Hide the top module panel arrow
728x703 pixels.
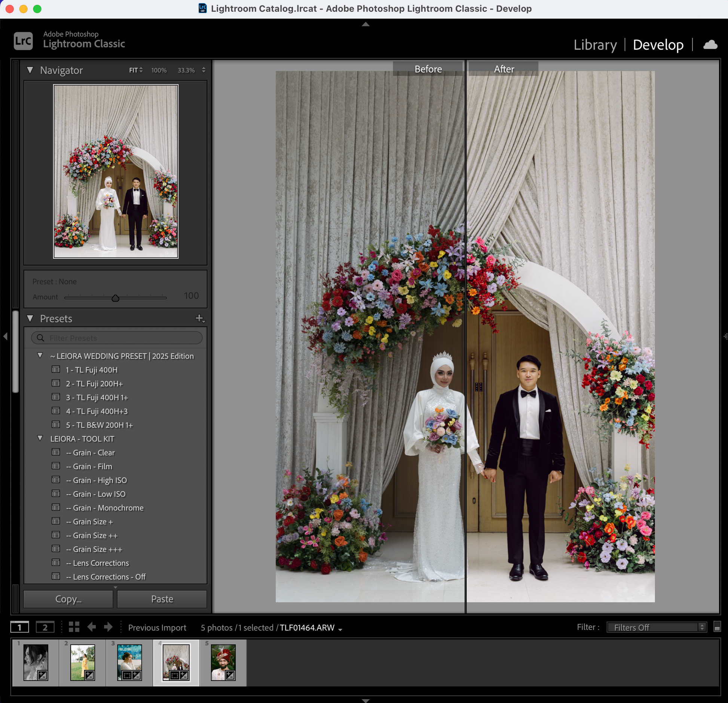pos(365,24)
